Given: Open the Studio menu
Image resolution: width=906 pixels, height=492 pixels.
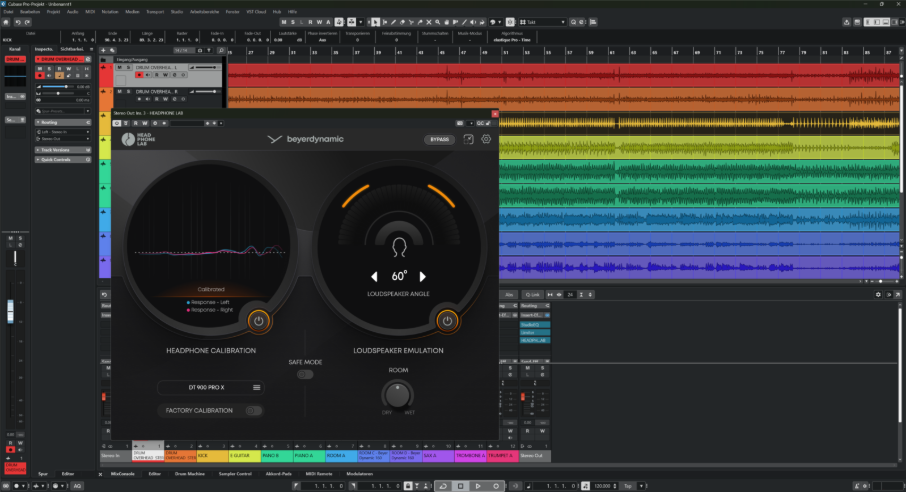Looking at the screenshot, I should point(177,12).
